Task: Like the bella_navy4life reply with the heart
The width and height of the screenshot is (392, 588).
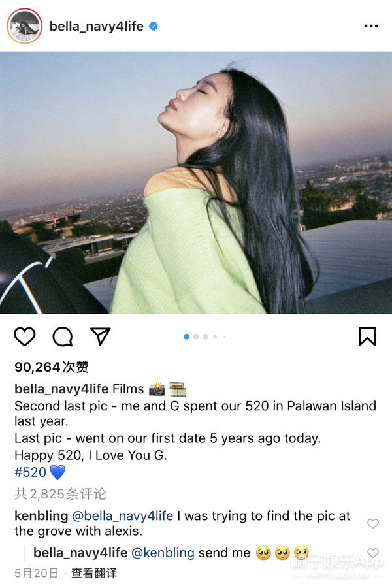Action: coord(372,553)
